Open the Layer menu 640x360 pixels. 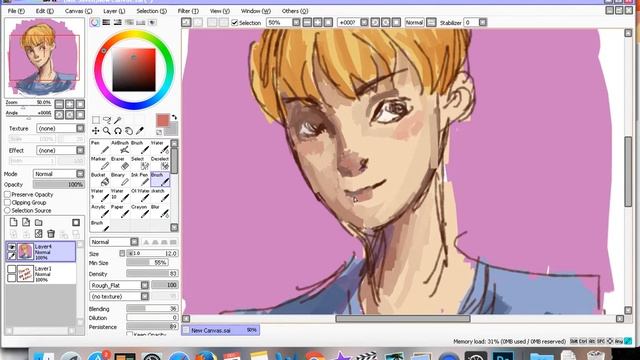pos(114,11)
